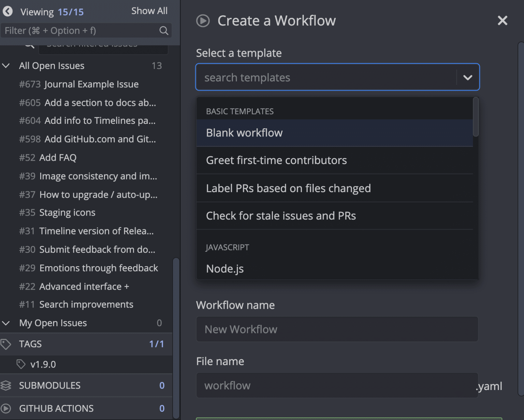
Task: Choose the Greet first-time contributors template
Action: [x=276, y=160]
